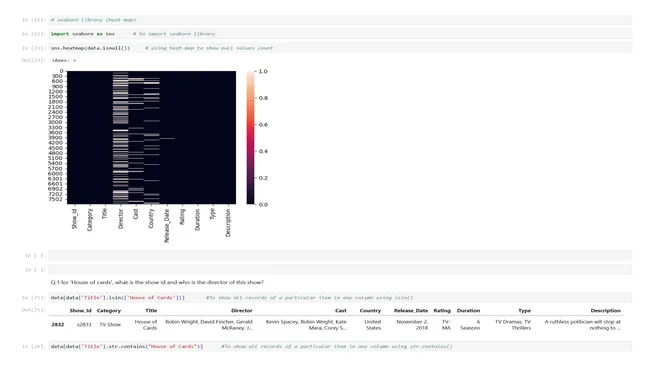
Task: Click the 1.0 tick on the color bar
Action: [x=263, y=72]
